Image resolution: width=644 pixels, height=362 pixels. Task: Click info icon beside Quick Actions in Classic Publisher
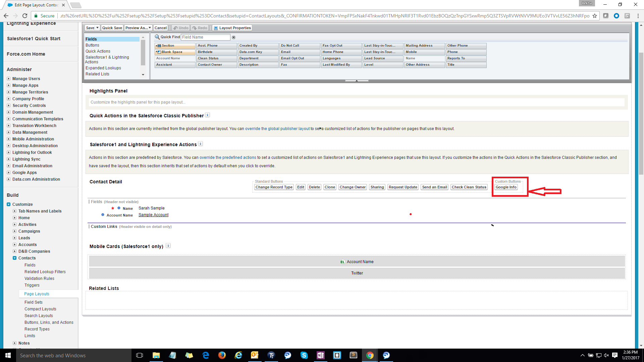[207, 115]
